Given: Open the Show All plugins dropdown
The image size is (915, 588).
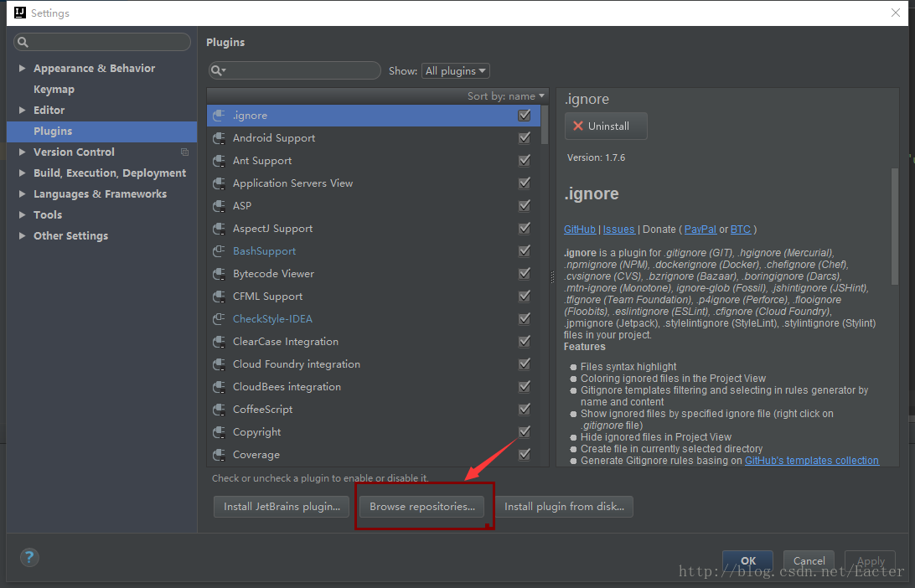Looking at the screenshot, I should [456, 71].
